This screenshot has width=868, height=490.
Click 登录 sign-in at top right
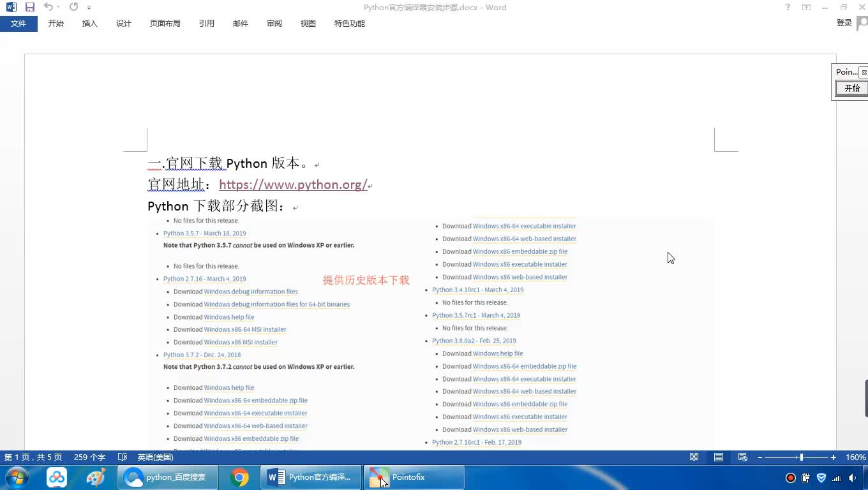(x=844, y=23)
